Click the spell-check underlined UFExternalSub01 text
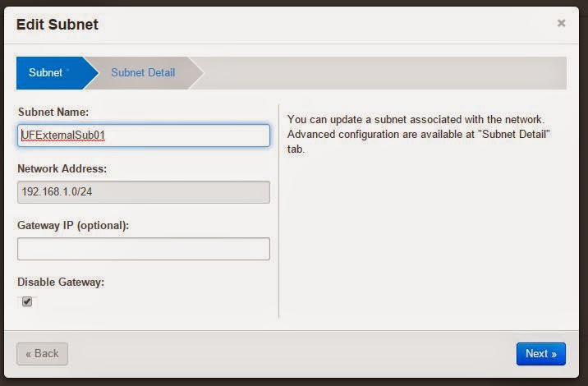 [63, 135]
